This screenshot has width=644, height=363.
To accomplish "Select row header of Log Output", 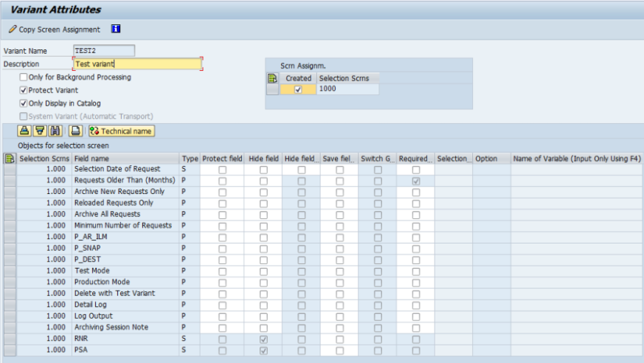I will coord(10,317).
